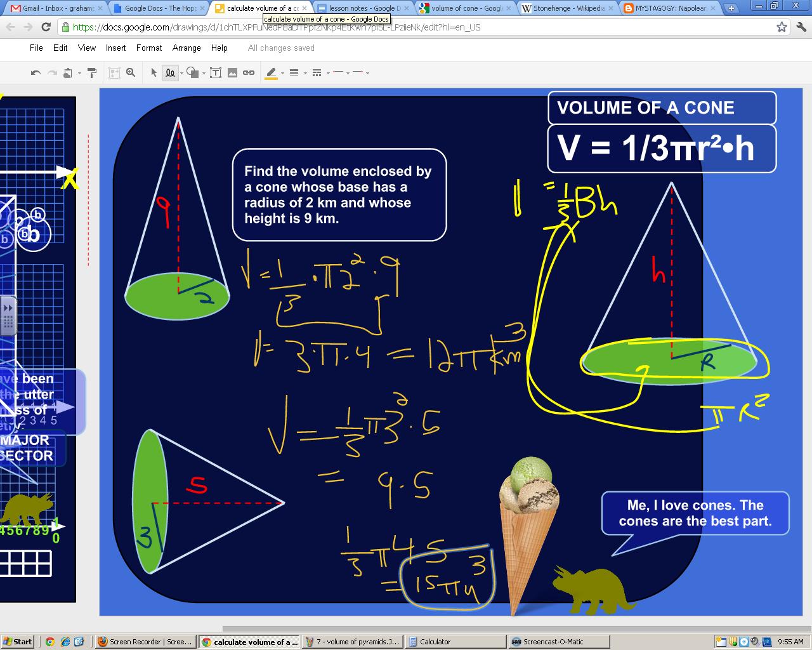Bookmark this page with the star
The width and height of the screenshot is (812, 650).
782,27
